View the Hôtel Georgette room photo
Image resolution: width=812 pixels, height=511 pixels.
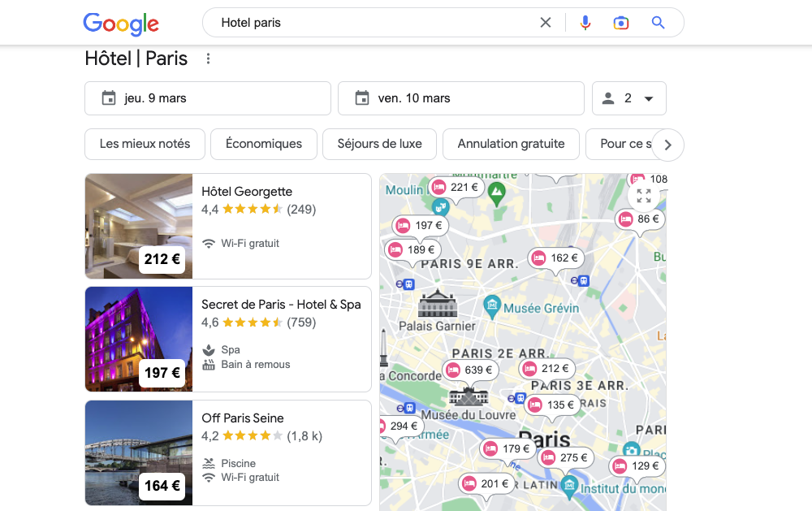pos(139,226)
